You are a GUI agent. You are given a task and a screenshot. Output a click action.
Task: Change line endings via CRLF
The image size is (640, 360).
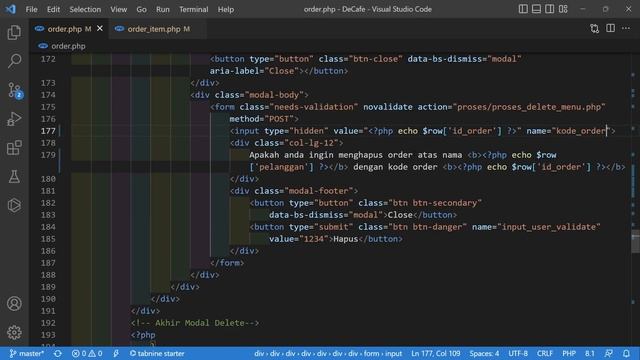pyautogui.click(x=545, y=353)
